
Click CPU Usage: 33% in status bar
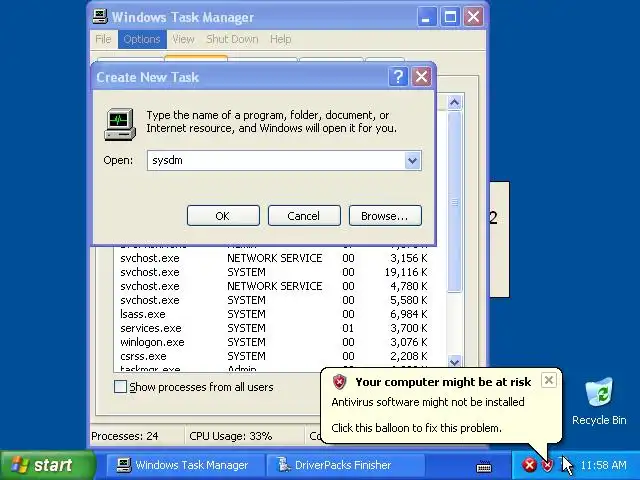click(231, 436)
